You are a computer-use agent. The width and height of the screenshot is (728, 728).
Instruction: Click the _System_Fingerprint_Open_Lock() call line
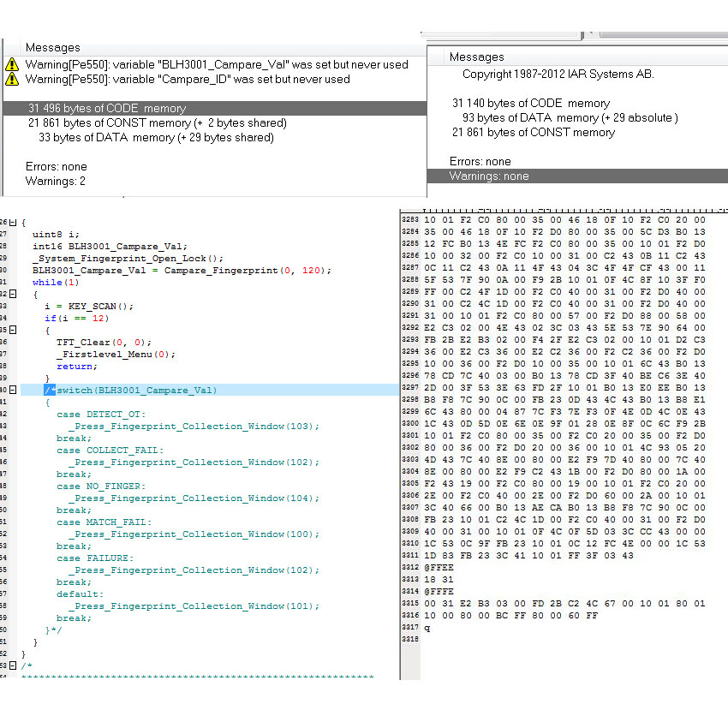[128, 259]
